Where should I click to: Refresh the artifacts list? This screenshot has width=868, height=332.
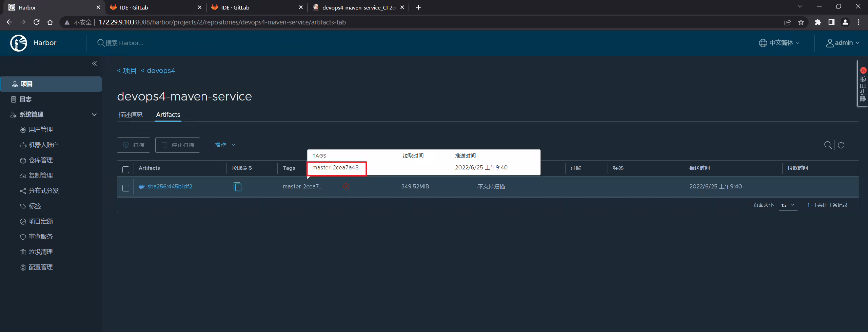(841, 145)
